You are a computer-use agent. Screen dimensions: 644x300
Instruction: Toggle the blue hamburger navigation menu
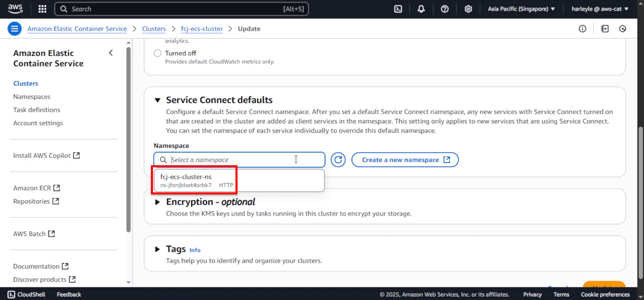tap(14, 29)
